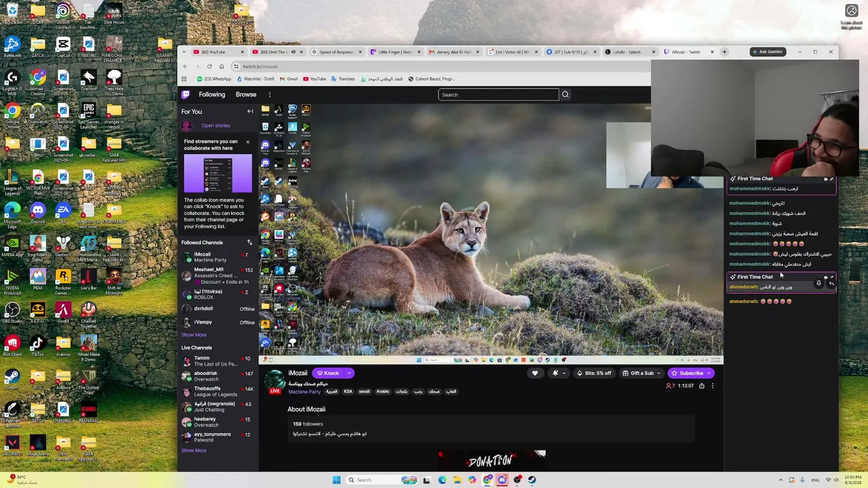
Task: Open Microsoft Edge from the taskbar
Action: tap(442, 480)
